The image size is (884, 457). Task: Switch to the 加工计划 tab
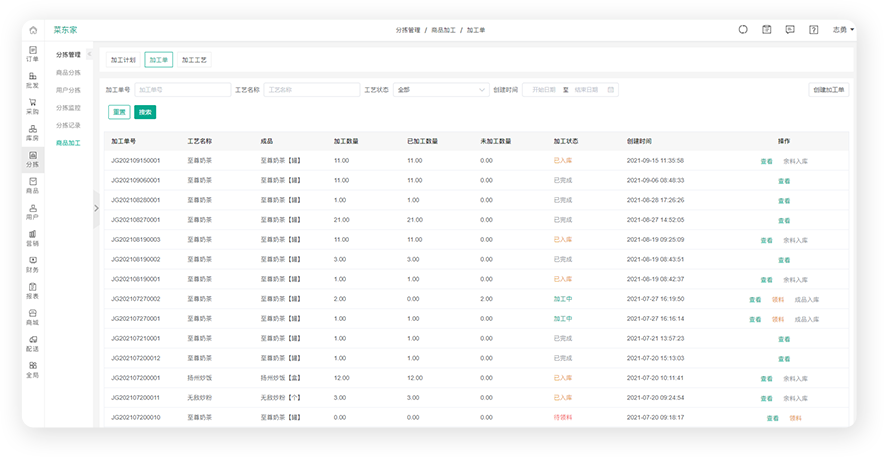pos(123,60)
